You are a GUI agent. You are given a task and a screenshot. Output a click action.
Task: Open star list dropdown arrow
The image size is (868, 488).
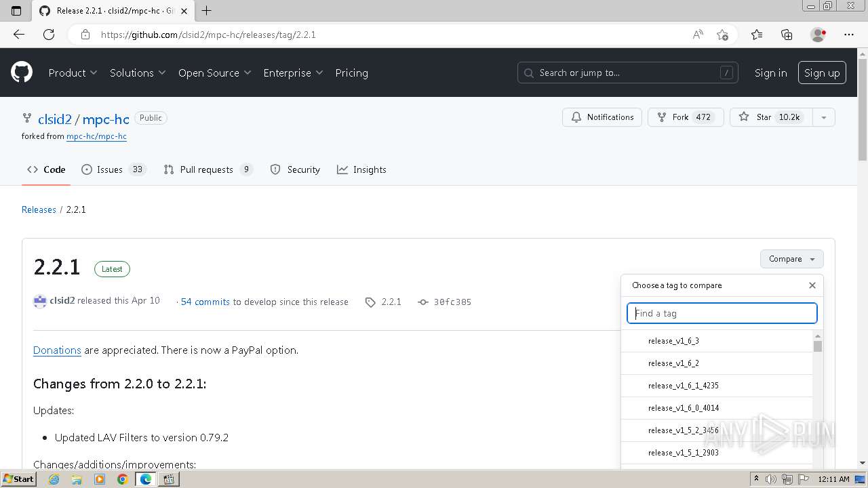823,117
